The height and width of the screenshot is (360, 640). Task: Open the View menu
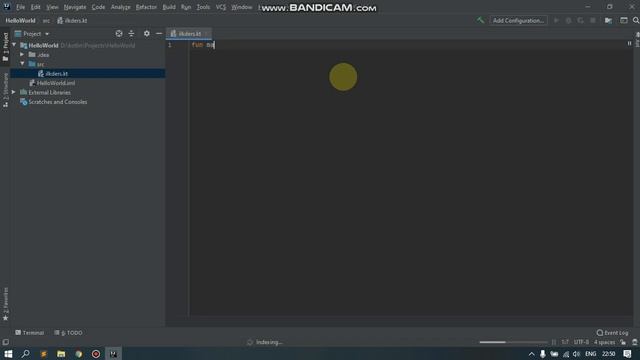[x=52, y=7]
